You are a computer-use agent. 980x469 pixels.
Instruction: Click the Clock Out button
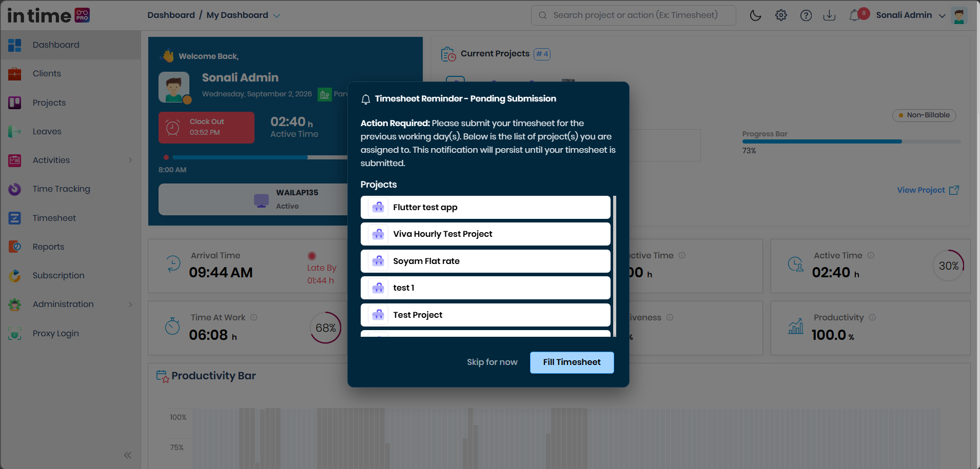[x=206, y=128]
